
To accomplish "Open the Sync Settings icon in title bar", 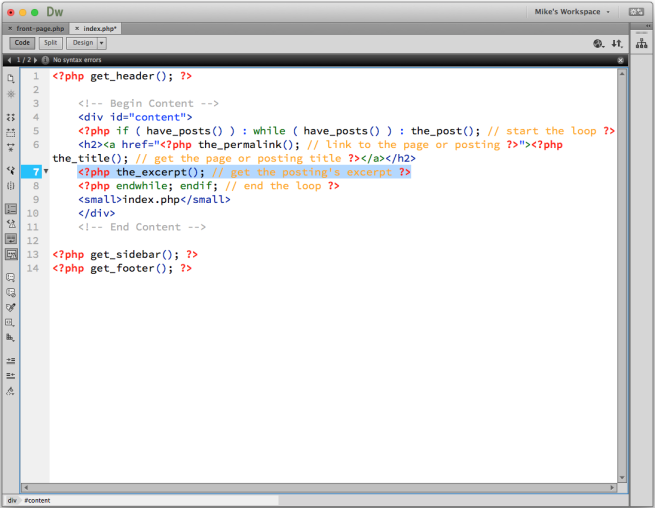I will [637, 12].
